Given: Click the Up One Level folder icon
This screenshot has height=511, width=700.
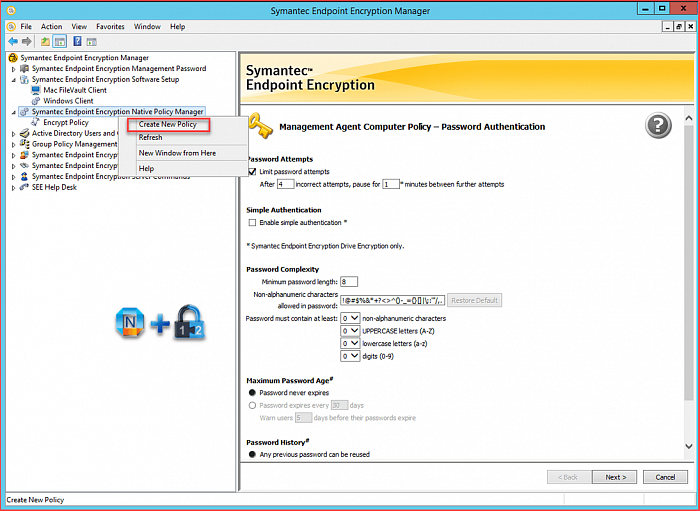Looking at the screenshot, I should [46, 42].
